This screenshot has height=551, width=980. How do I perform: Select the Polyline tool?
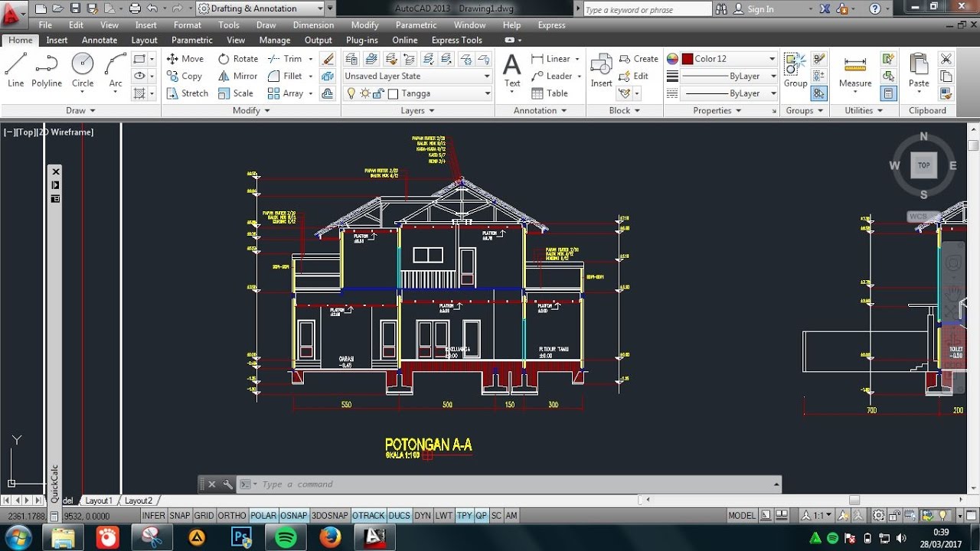(x=47, y=70)
